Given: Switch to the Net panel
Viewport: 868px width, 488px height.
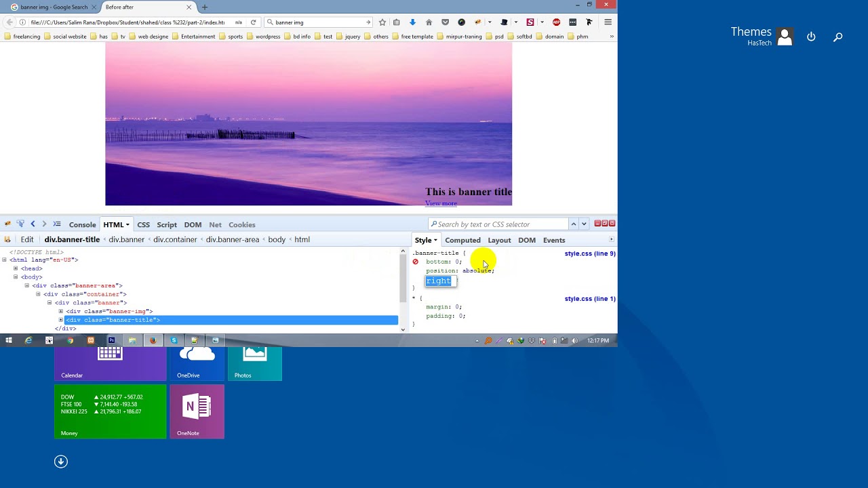Looking at the screenshot, I should (x=215, y=224).
